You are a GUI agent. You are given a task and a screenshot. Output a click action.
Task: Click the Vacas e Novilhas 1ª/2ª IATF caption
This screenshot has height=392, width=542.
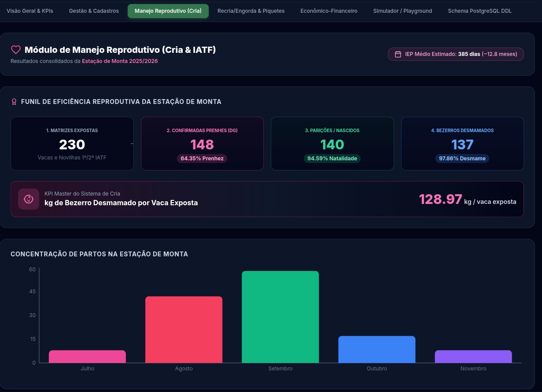click(72, 157)
